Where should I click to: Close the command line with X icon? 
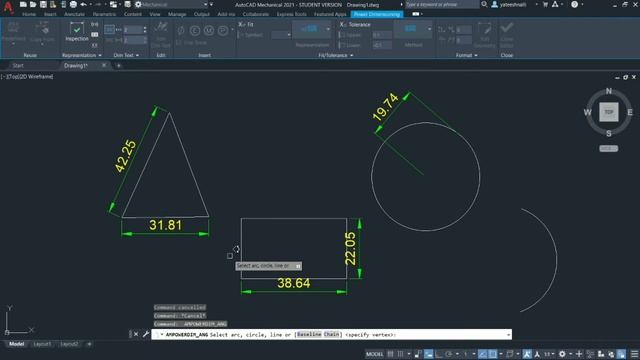tap(136, 334)
